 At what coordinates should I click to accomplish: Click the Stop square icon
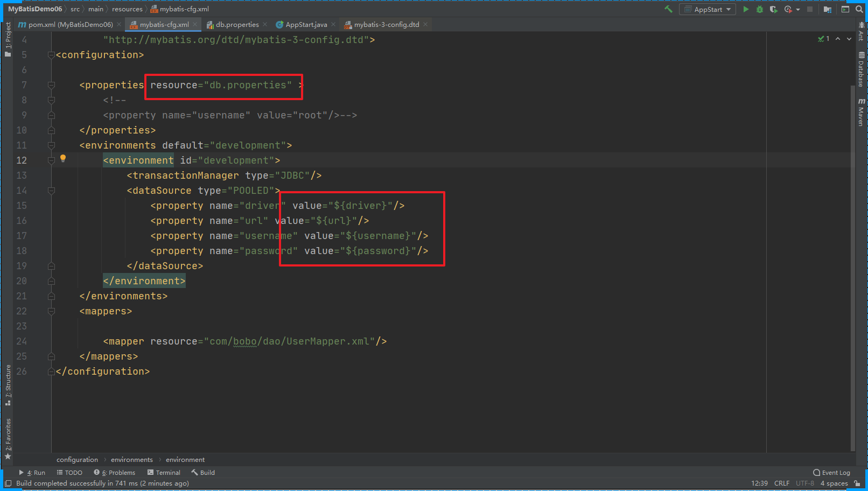click(810, 9)
